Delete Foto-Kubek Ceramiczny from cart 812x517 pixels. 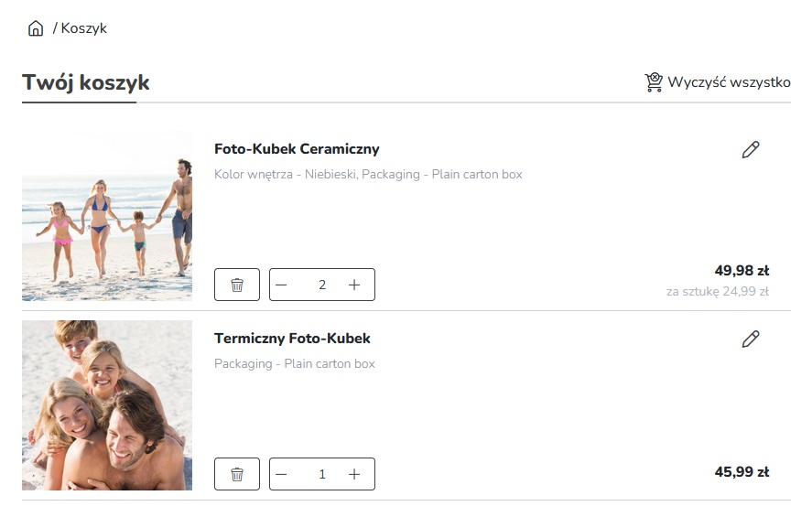pos(237,285)
